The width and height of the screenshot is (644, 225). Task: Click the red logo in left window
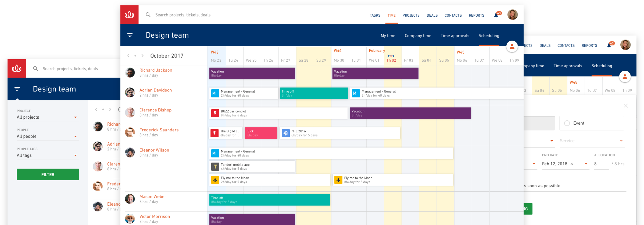click(17, 68)
